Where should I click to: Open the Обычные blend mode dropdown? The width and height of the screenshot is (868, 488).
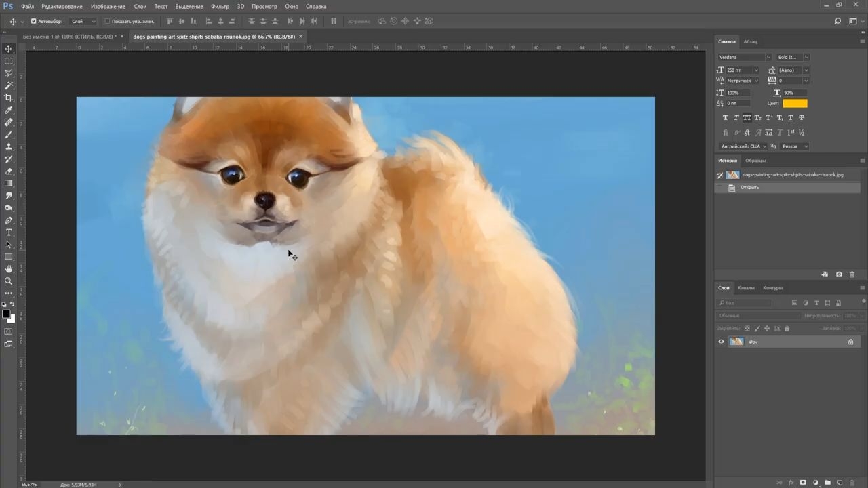[x=759, y=316]
